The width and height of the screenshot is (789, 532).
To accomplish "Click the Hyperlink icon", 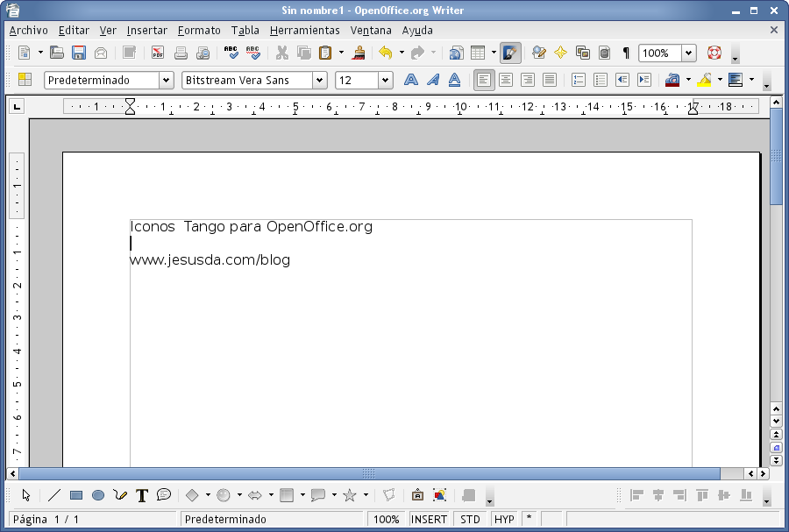I will (x=456, y=53).
